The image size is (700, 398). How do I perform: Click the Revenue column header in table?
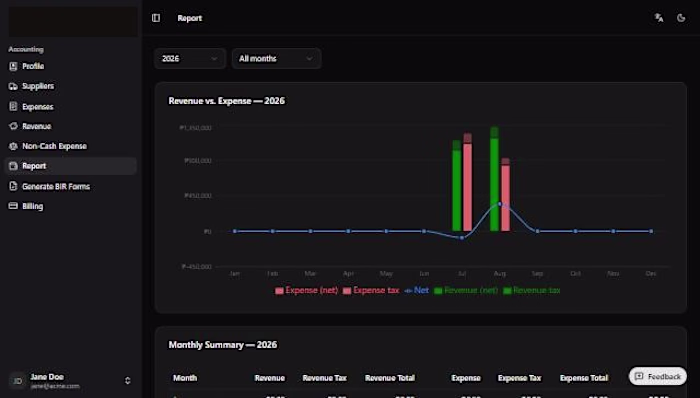click(270, 378)
